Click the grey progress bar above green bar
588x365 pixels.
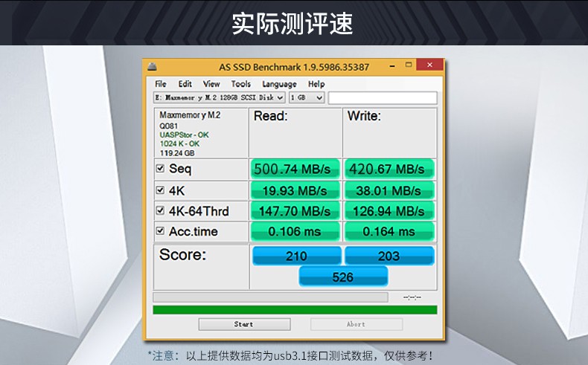pyautogui.click(x=270, y=297)
